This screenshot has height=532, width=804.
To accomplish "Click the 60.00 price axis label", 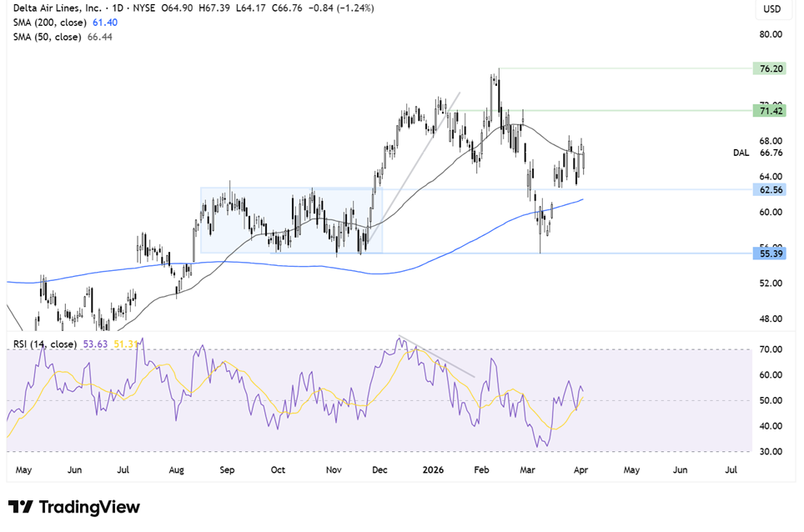I will (x=771, y=212).
